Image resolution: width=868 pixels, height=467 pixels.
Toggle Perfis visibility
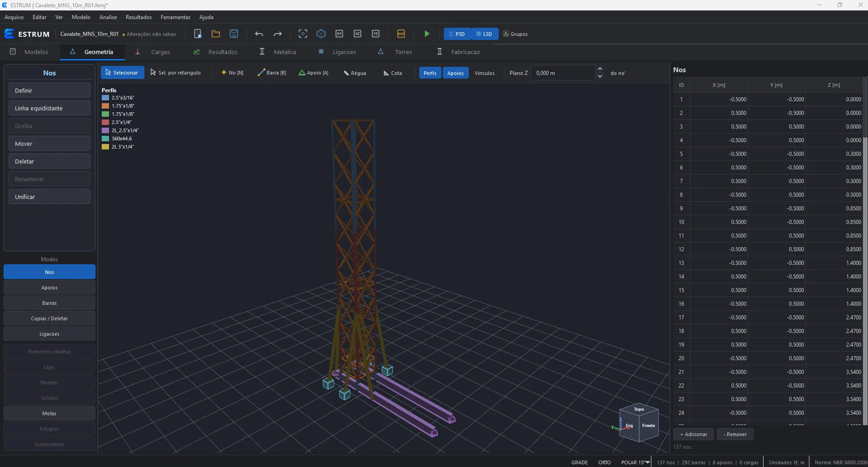pyautogui.click(x=430, y=73)
